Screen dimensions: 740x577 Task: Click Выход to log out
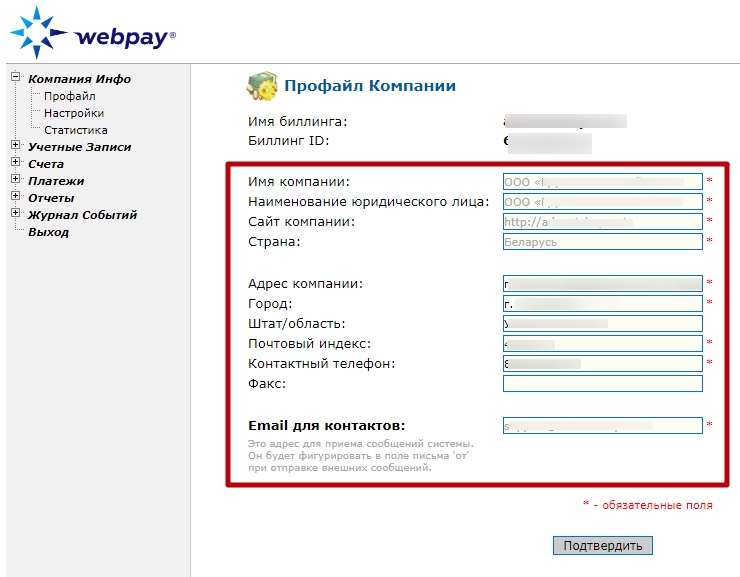48,232
